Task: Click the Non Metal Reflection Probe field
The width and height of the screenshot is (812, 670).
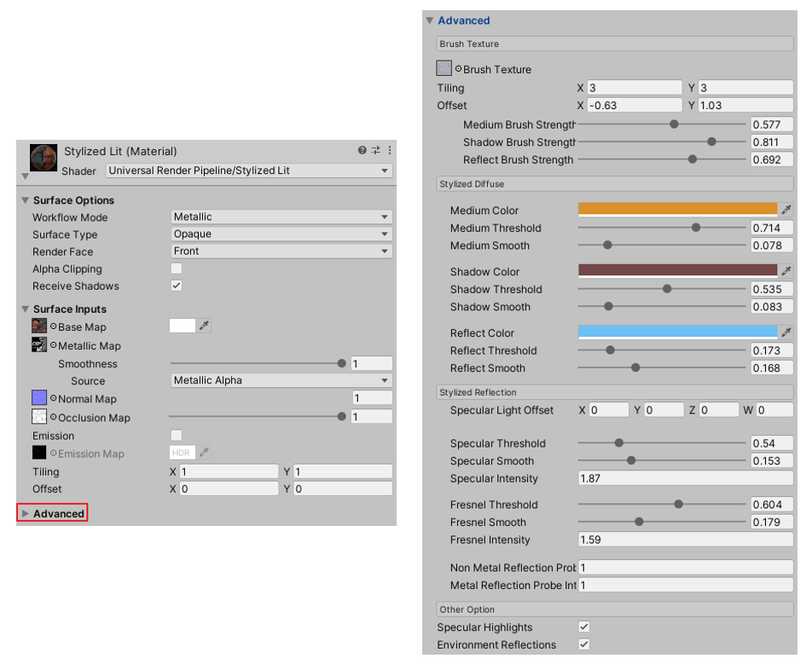Action: (x=686, y=568)
